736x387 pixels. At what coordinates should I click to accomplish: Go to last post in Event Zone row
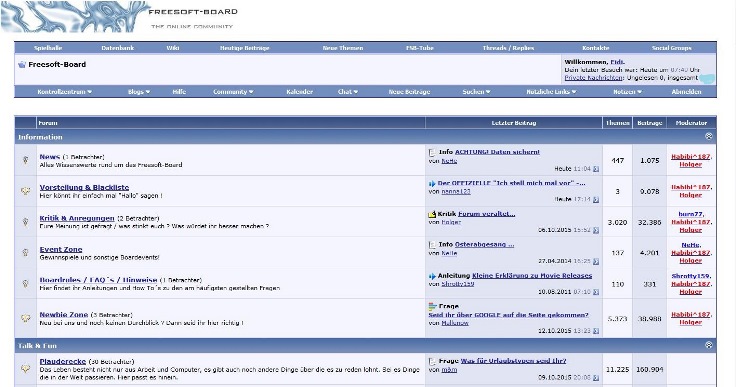tap(596, 261)
